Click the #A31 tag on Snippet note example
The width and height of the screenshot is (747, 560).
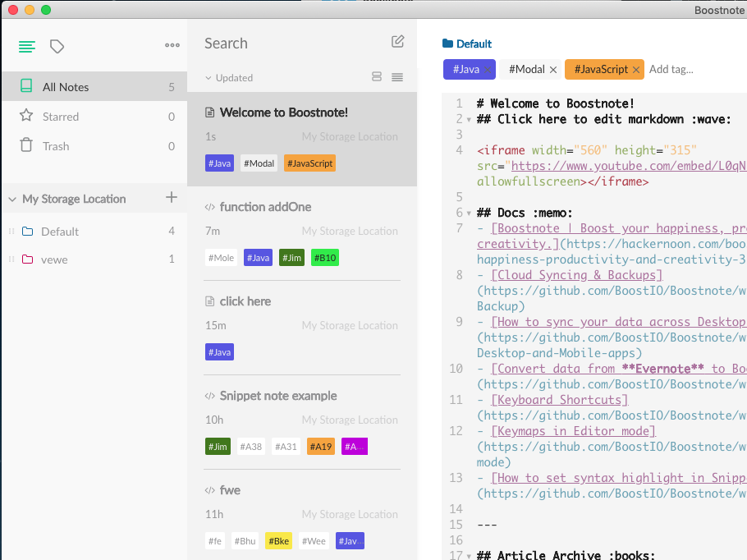click(x=286, y=447)
